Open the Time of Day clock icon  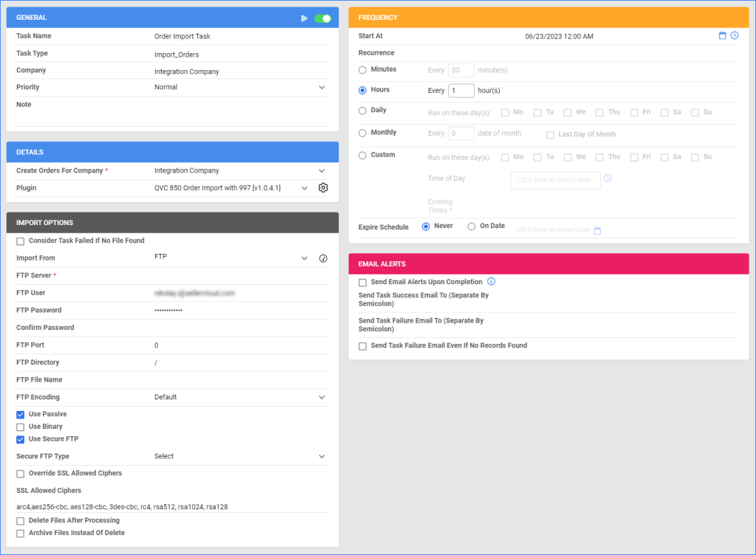[607, 177]
